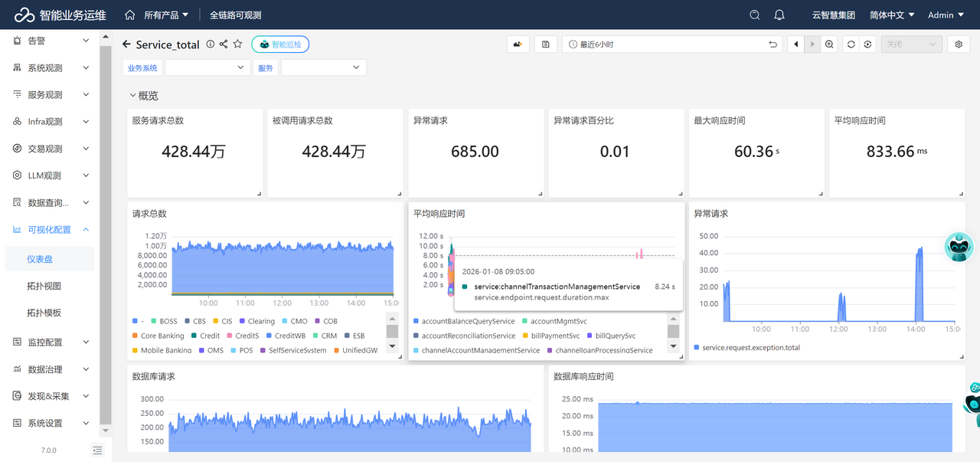Open the 业务系统 filter dropdown
Viewport: 980px width, 462px height.
[x=207, y=68]
